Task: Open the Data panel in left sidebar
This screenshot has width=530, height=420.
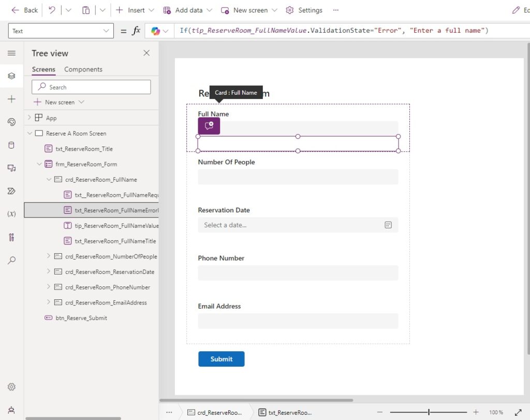Action: point(11,145)
